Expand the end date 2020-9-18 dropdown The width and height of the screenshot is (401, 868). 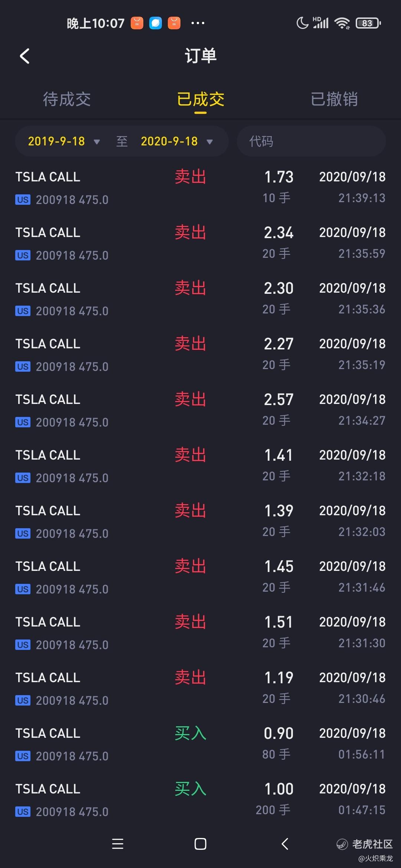click(x=177, y=141)
